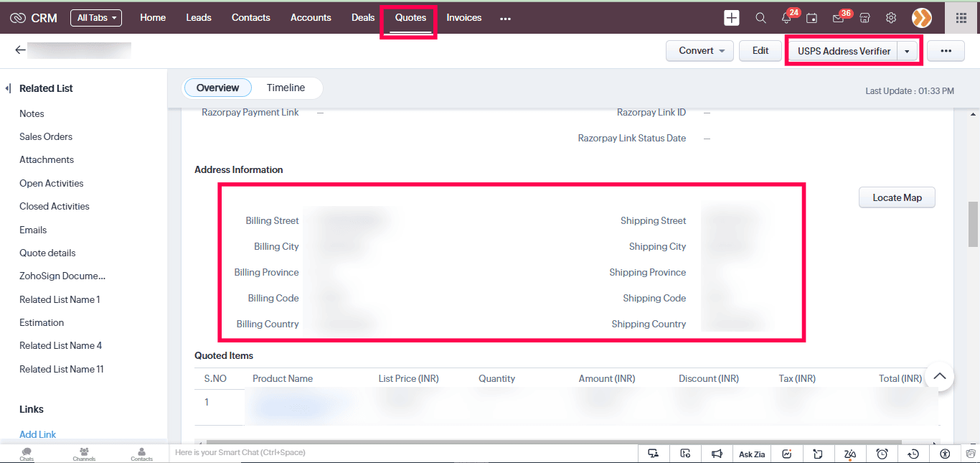Open notifications bell with 24 badge
The image size is (980, 463).
(787, 18)
